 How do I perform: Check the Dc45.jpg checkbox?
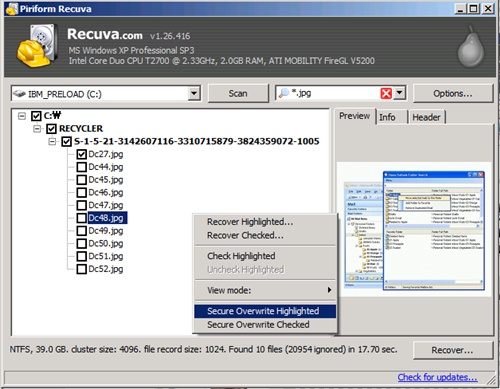(82, 180)
